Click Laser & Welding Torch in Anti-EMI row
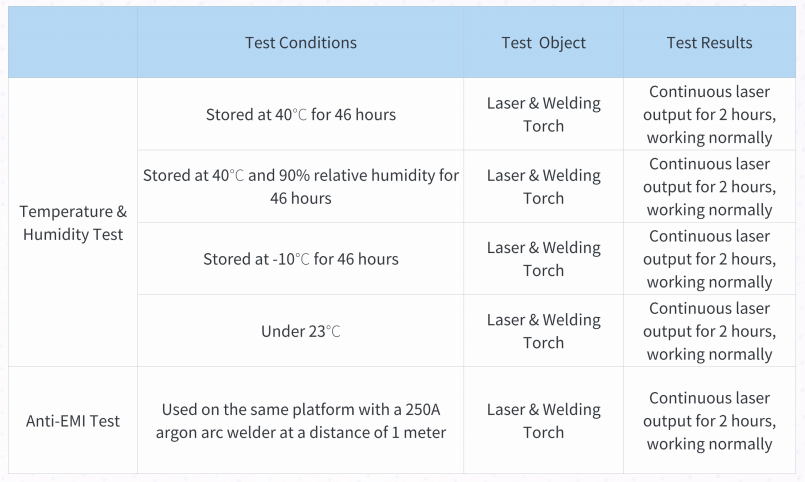Image resolution: width=805 pixels, height=482 pixels. (x=543, y=421)
